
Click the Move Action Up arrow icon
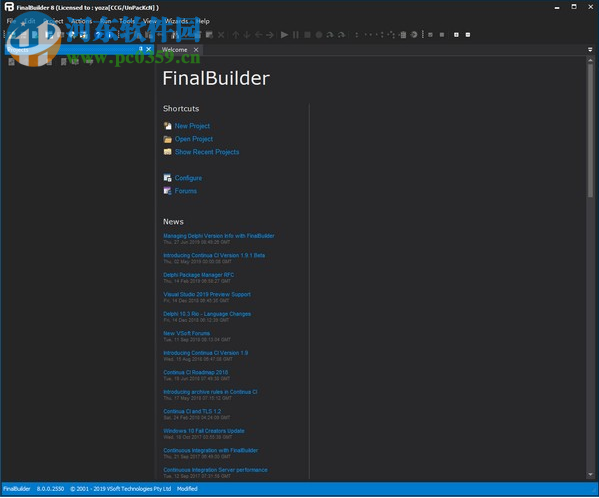point(236,35)
